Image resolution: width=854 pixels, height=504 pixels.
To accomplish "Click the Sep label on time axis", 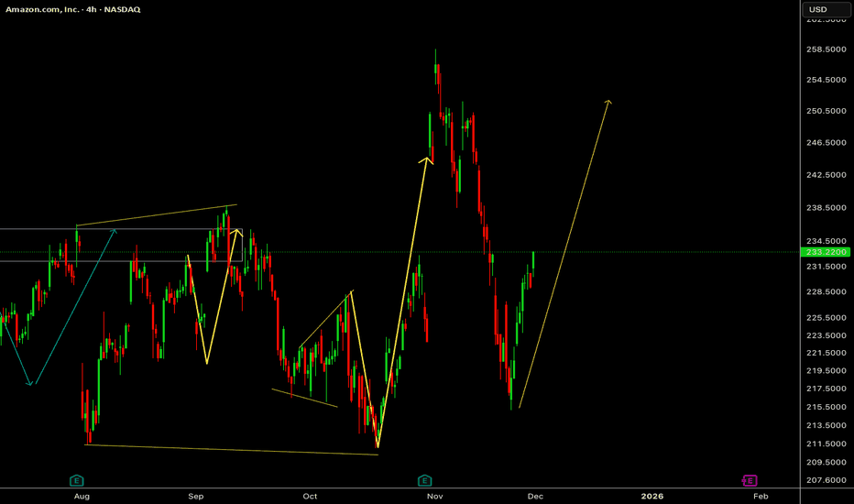I will point(195,496).
